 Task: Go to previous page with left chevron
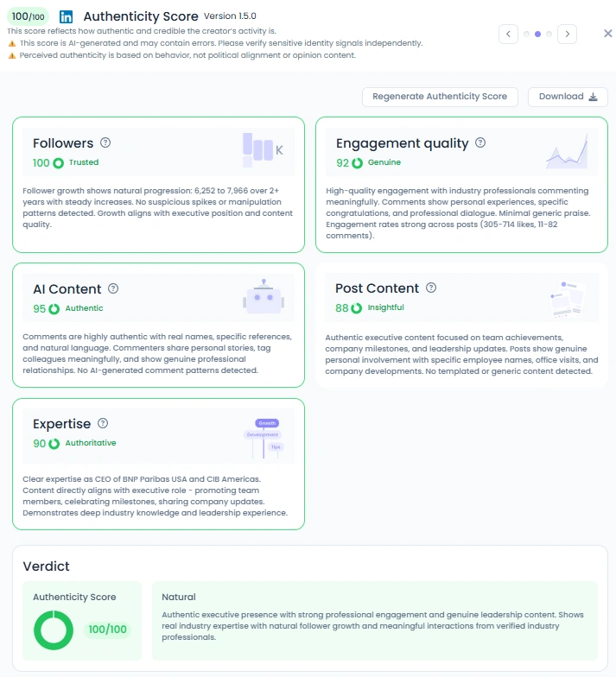(x=508, y=35)
